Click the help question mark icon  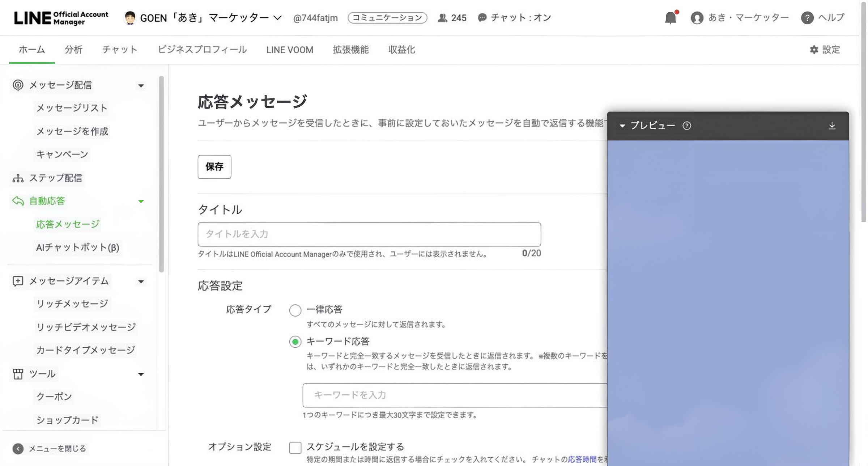coord(807,18)
